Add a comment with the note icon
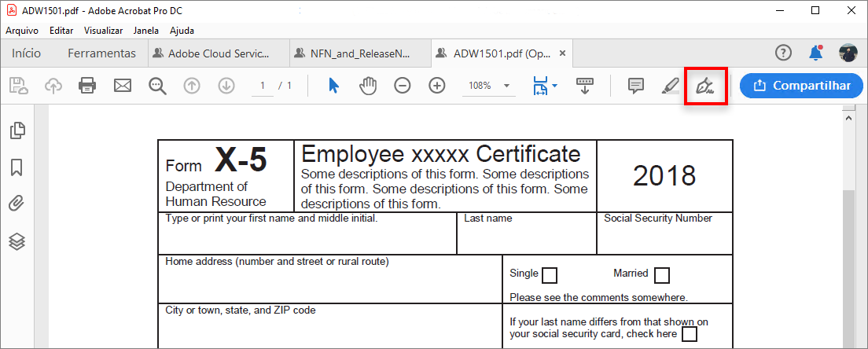 [x=636, y=86]
